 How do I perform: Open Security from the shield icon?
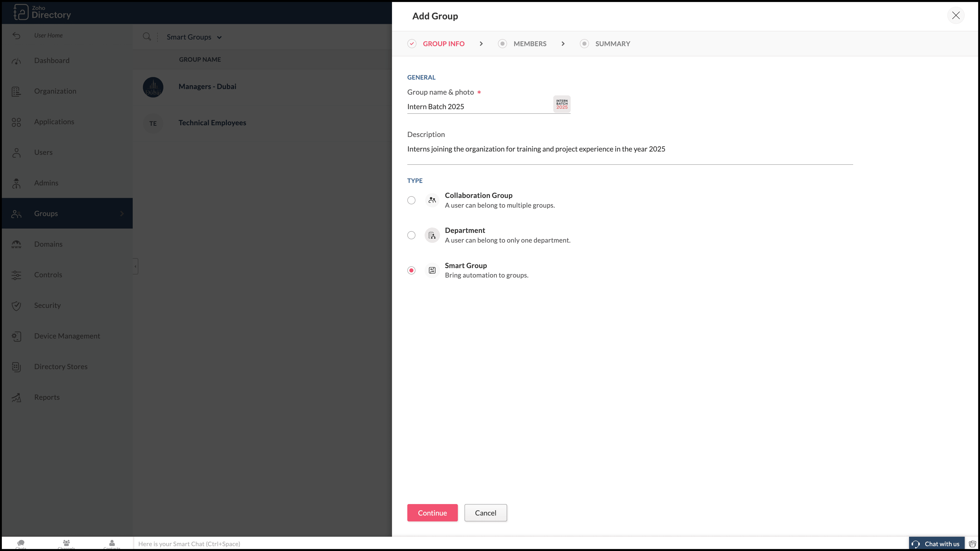[x=16, y=306]
